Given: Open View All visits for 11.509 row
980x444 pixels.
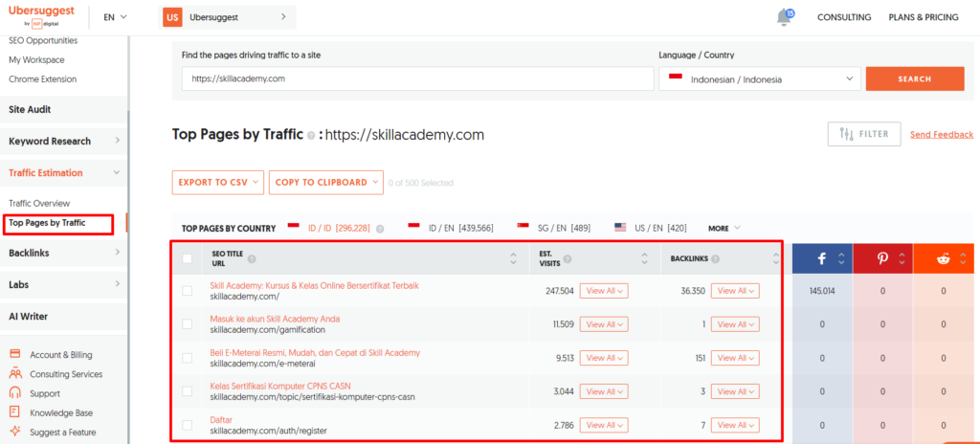Looking at the screenshot, I should pyautogui.click(x=604, y=324).
